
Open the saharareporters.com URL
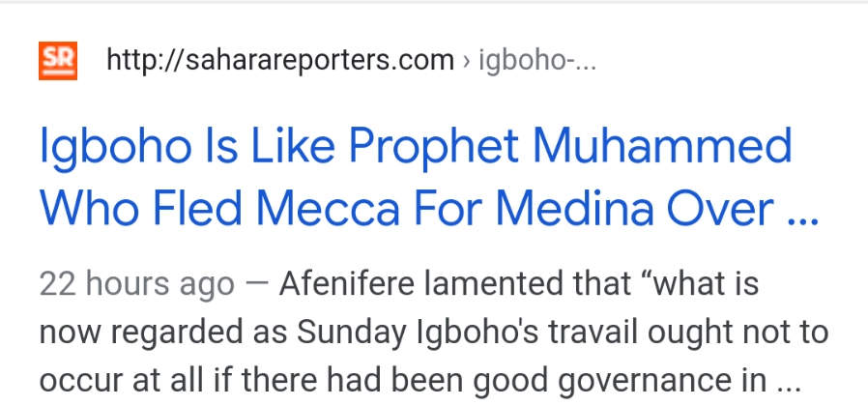(x=279, y=62)
